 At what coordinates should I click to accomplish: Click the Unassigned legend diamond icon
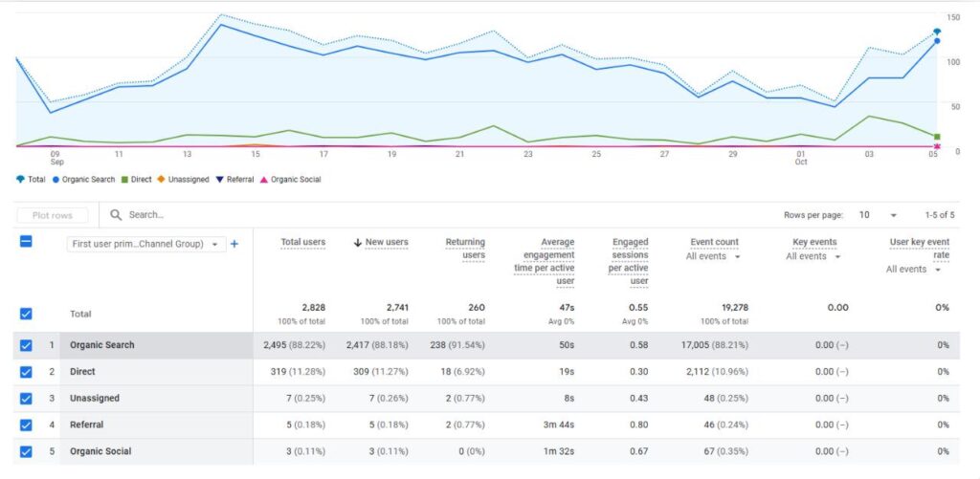pos(161,180)
